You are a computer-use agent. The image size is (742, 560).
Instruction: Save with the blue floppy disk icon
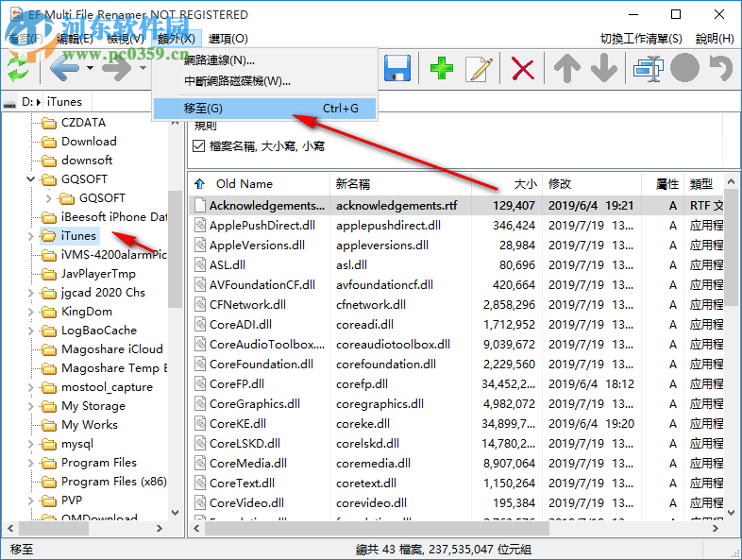(396, 68)
